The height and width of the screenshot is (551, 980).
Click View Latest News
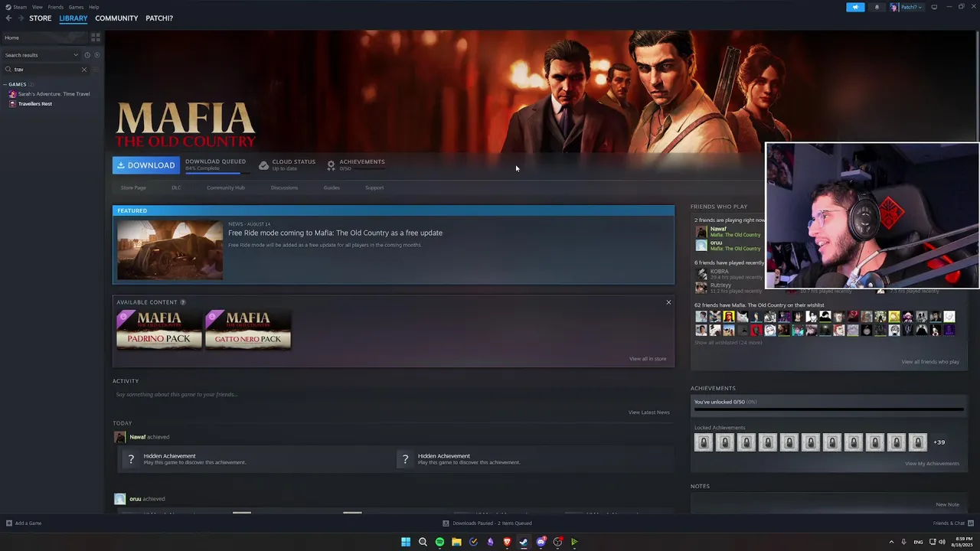tap(649, 412)
